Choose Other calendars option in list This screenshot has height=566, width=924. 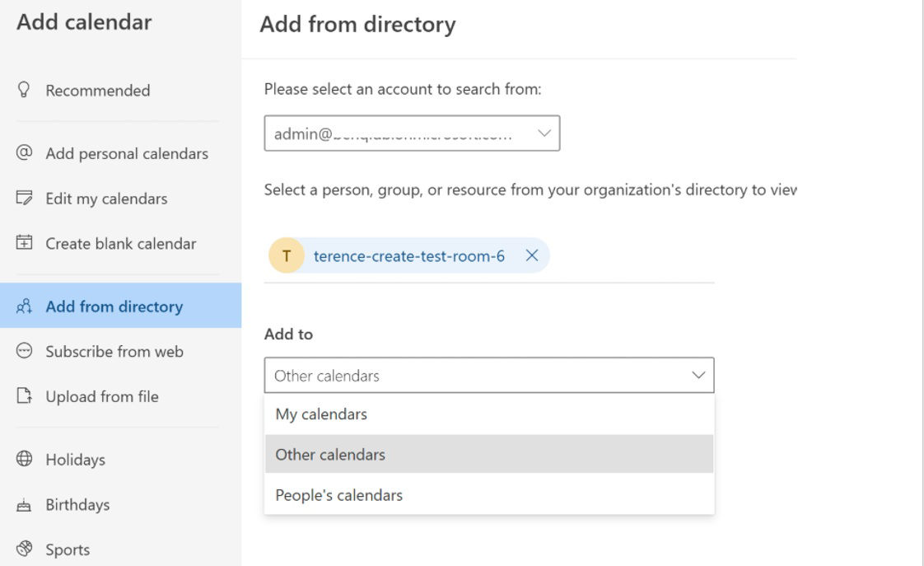click(x=330, y=455)
